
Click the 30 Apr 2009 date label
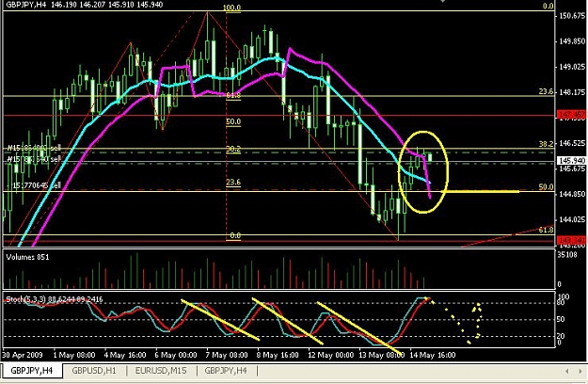click(23, 355)
